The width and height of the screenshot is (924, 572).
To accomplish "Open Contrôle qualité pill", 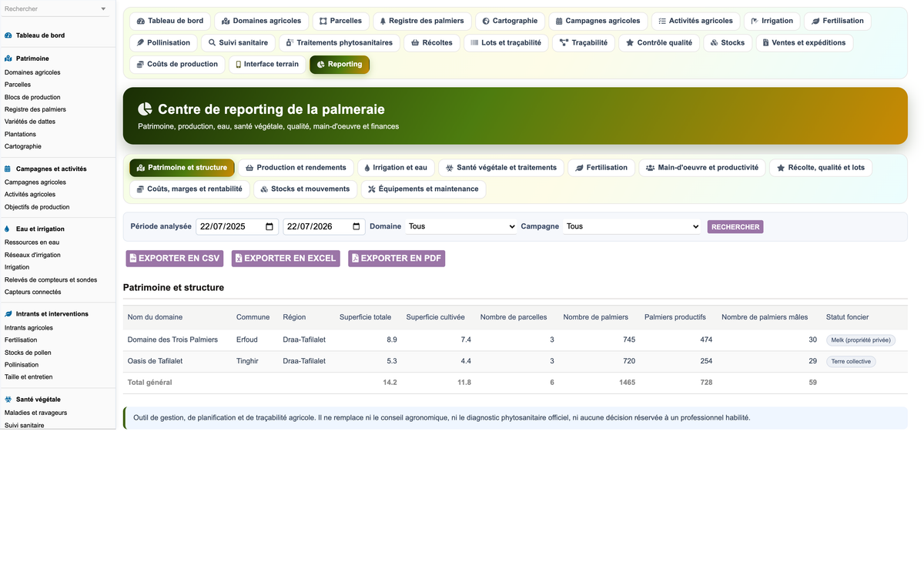I will [659, 42].
